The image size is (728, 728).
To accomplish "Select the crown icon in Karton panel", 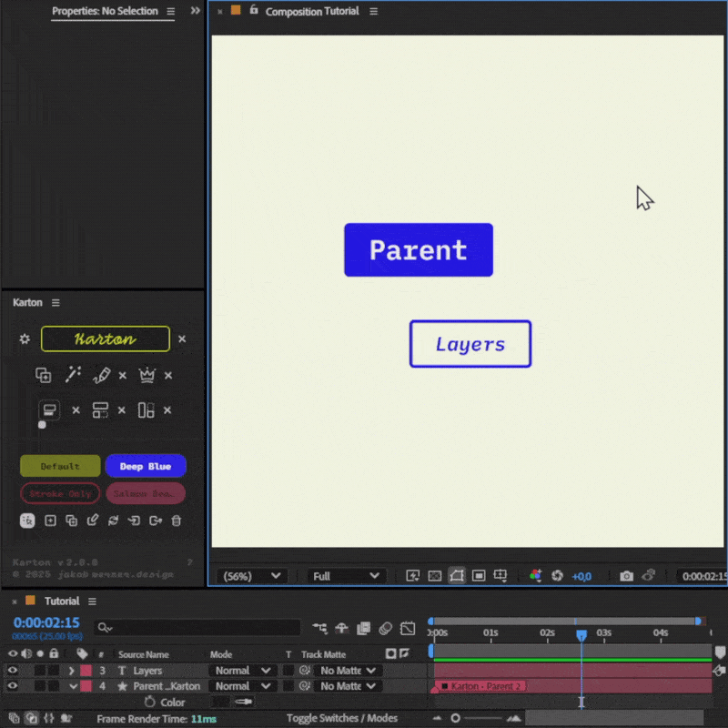I will click(146, 375).
